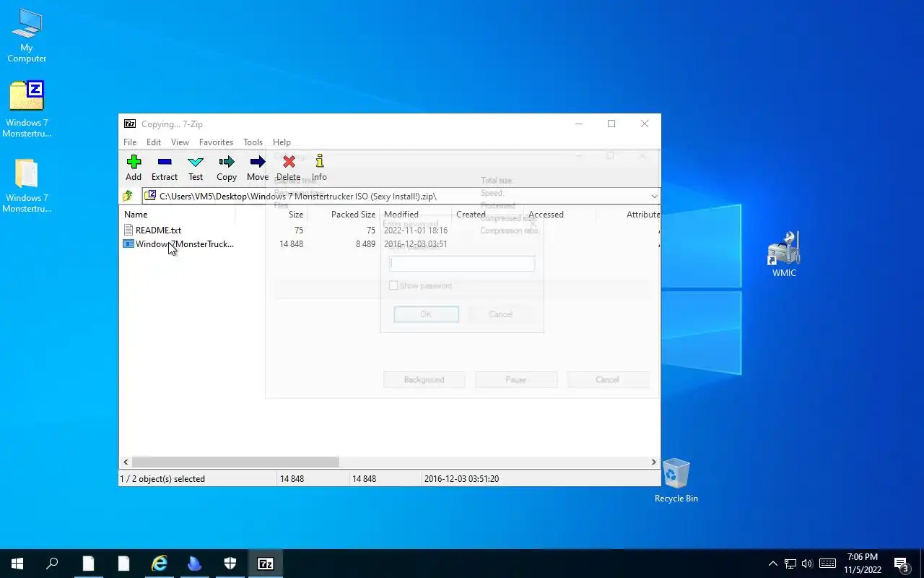The image size is (924, 578).
Task: Go up one folder level icon
Action: tap(128, 196)
